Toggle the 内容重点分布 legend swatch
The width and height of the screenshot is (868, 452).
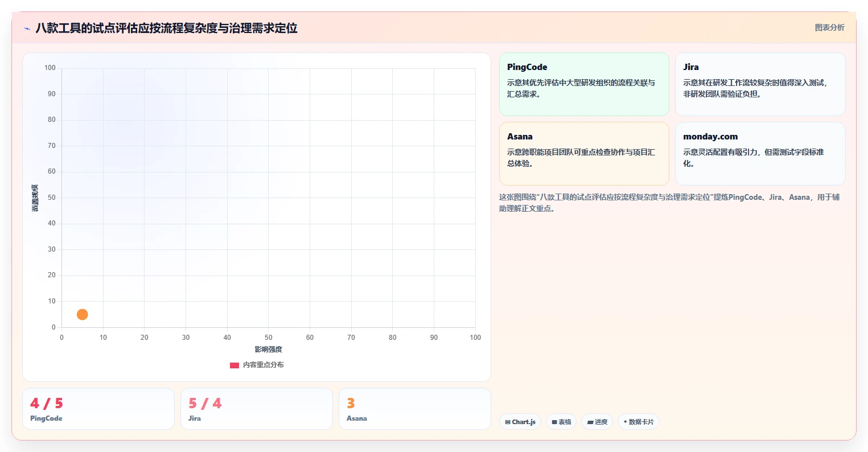click(x=235, y=365)
